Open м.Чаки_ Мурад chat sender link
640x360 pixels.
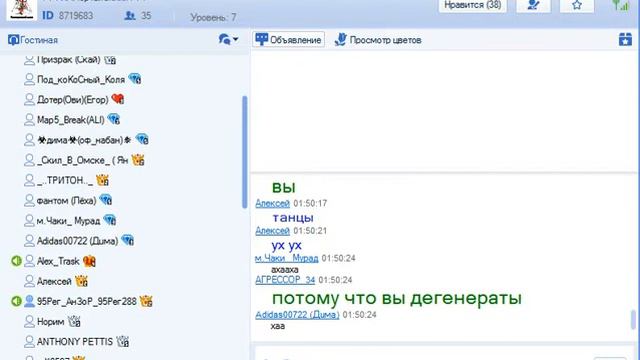(287, 258)
